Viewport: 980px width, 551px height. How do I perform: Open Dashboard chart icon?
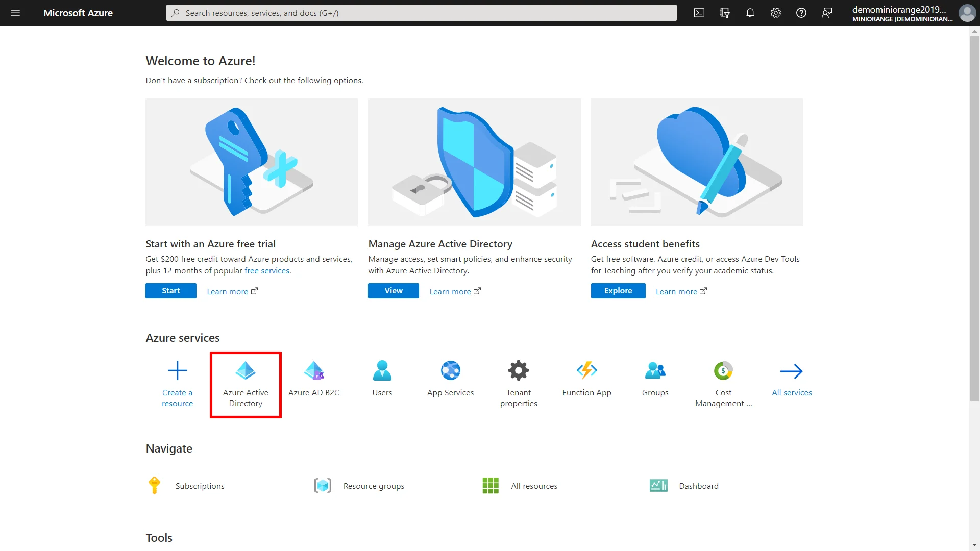[x=658, y=485]
